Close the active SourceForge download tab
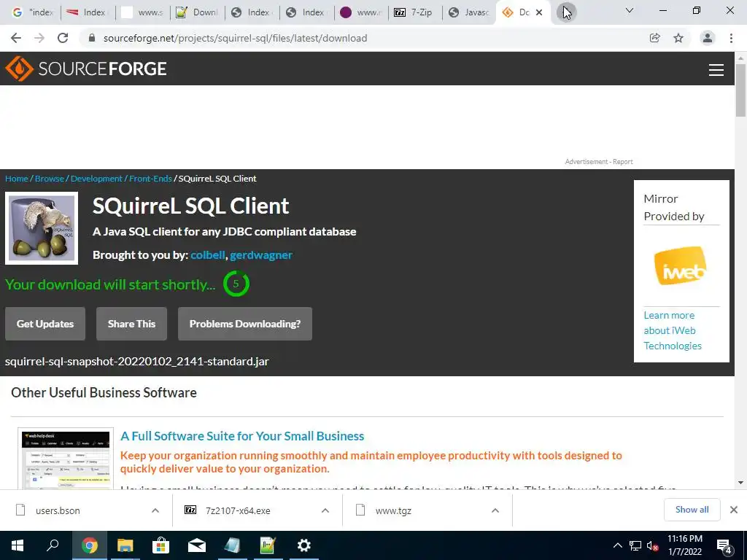The image size is (747, 560). pyautogui.click(x=539, y=12)
